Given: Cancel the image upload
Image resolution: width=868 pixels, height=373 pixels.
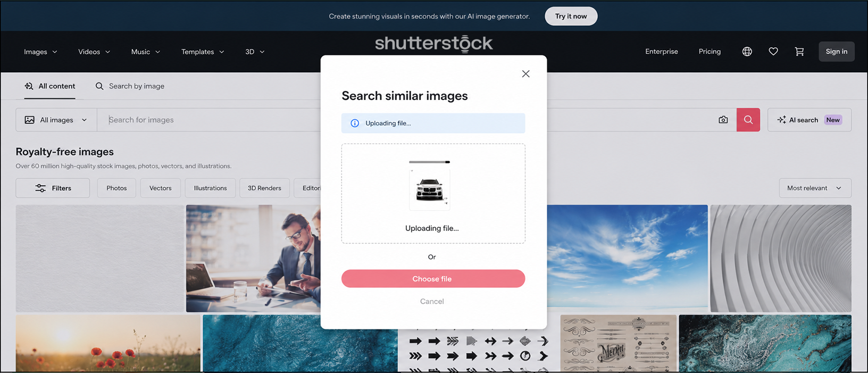Looking at the screenshot, I should (x=432, y=301).
